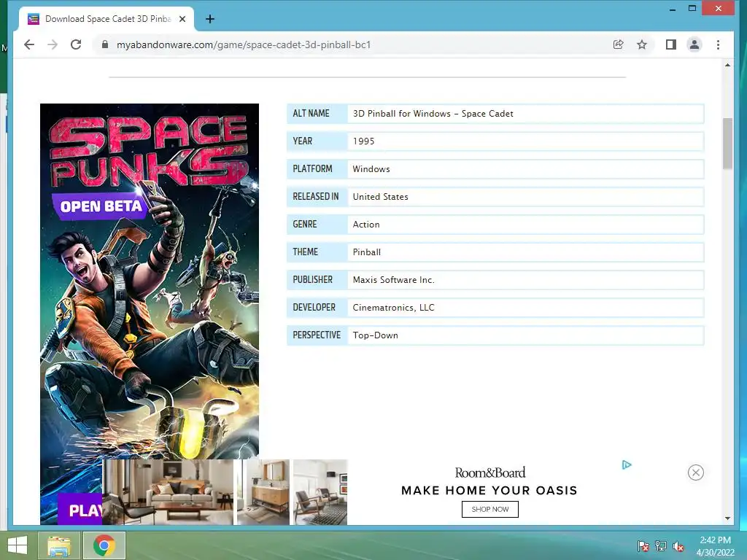
Task: Go back to the previous page
Action: (x=29, y=44)
